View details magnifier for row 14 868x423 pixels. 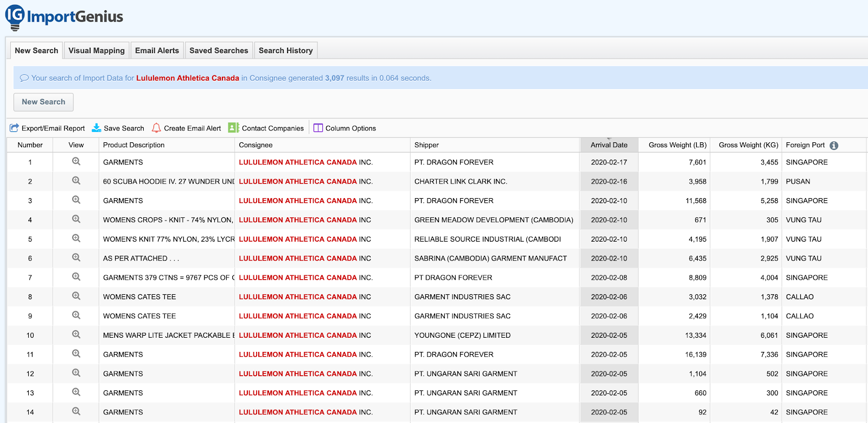76,412
